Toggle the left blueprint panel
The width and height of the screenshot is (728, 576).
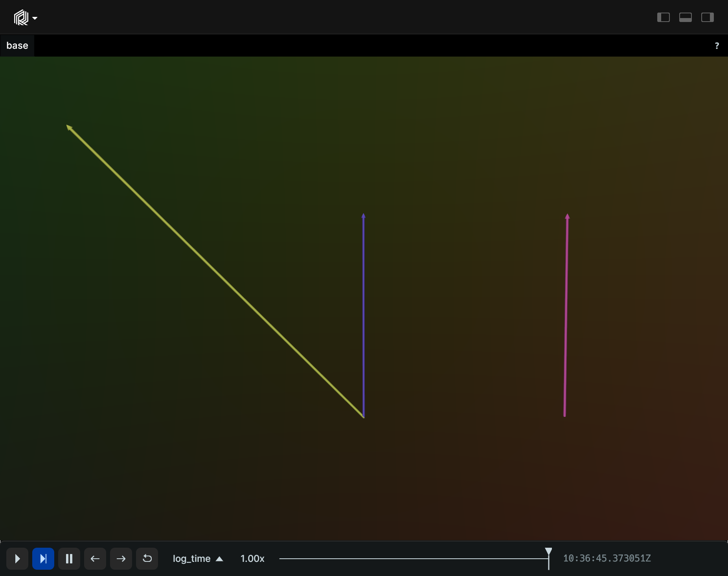664,17
